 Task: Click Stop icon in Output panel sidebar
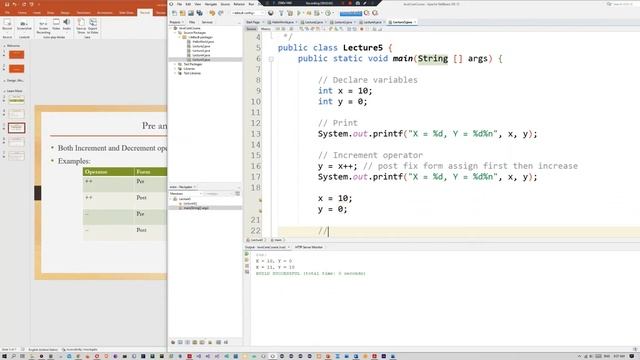click(x=247, y=266)
